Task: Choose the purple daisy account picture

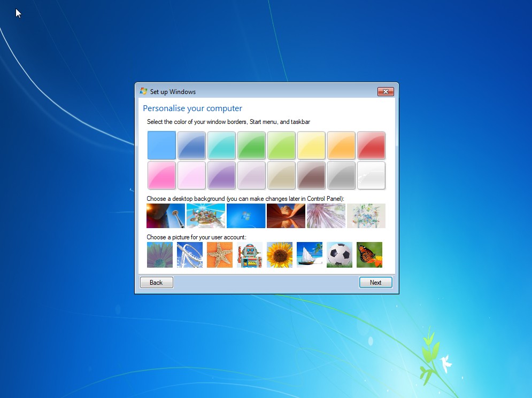Action: click(x=160, y=255)
